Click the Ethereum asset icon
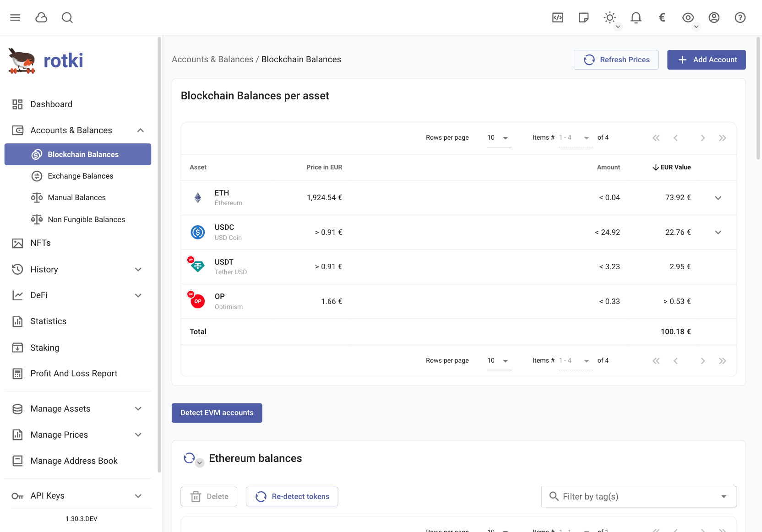 tap(198, 198)
